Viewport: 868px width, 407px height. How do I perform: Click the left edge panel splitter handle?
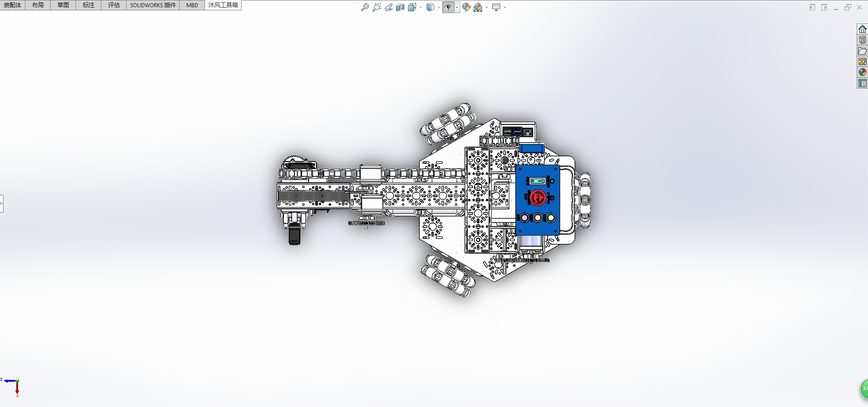[1, 203]
